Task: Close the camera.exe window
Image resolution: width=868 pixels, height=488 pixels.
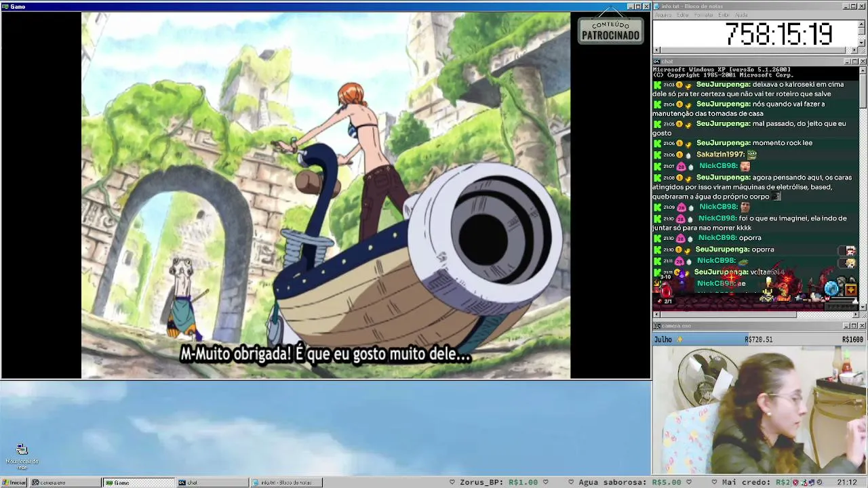Action: pos(863,326)
